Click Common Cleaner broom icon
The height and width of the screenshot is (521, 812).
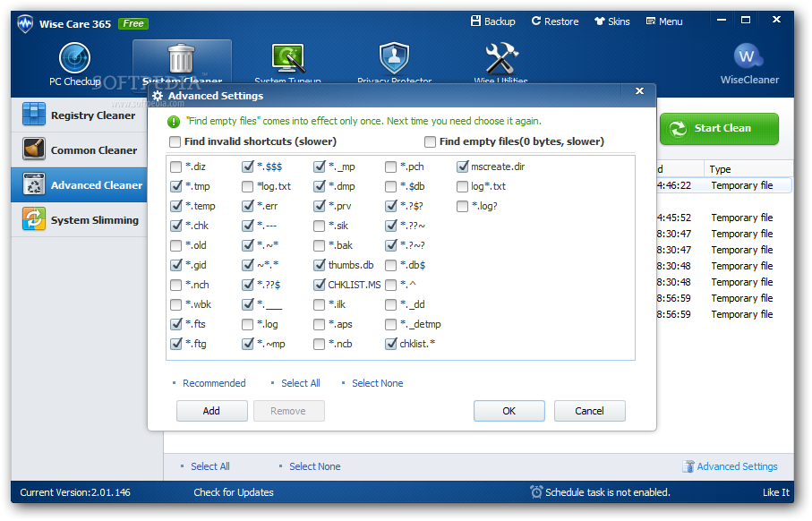[x=34, y=149]
